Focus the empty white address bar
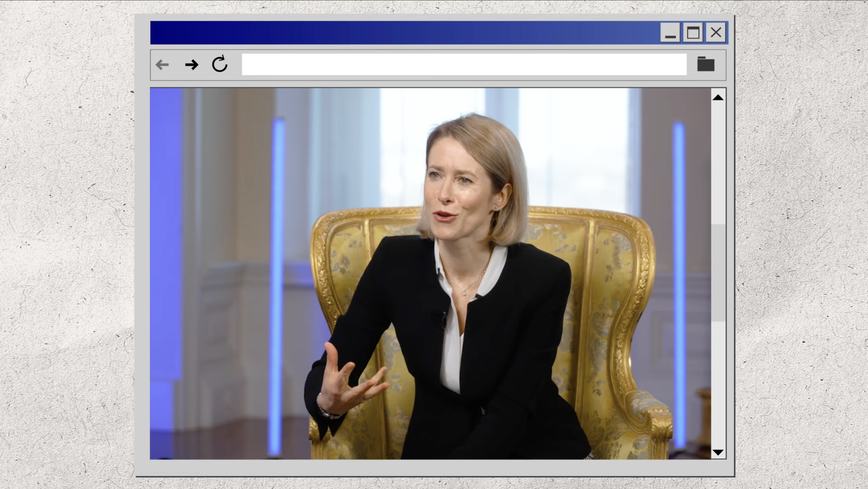868x489 pixels. pyautogui.click(x=464, y=65)
